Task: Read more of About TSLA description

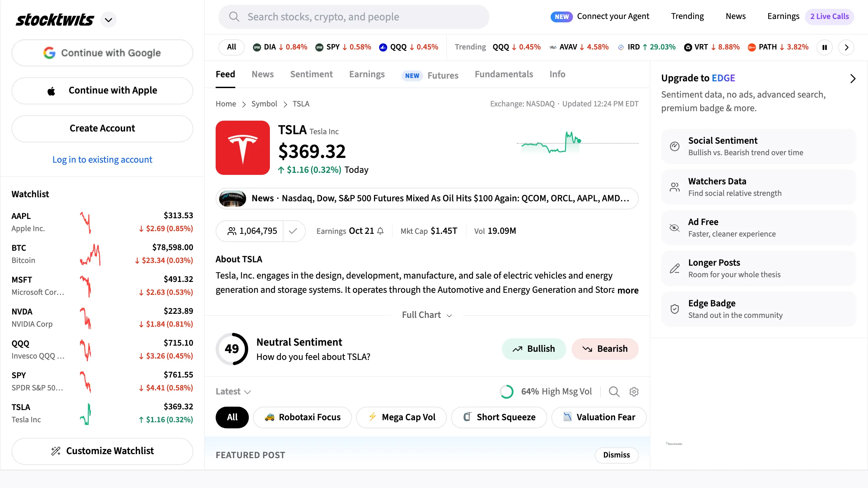Action: (628, 290)
